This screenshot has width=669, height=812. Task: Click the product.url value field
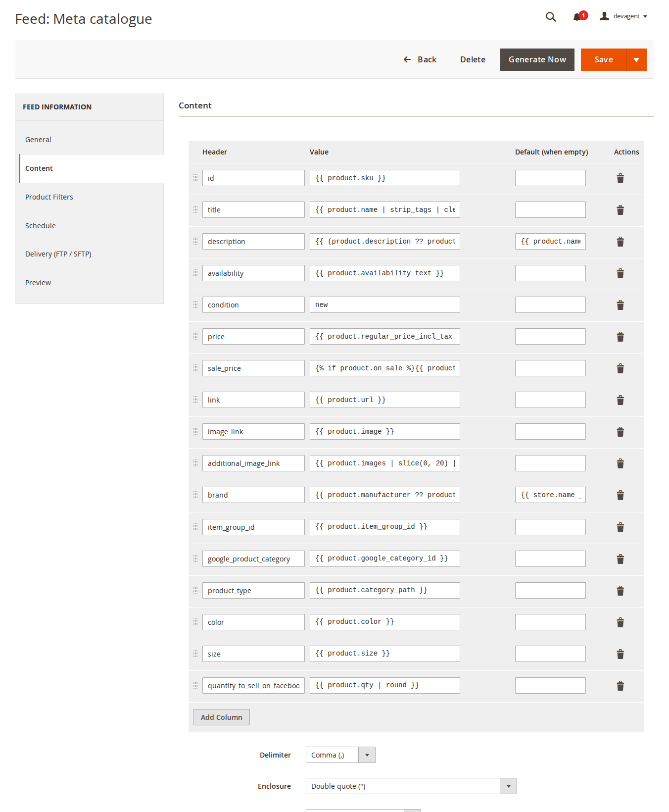[x=385, y=400]
